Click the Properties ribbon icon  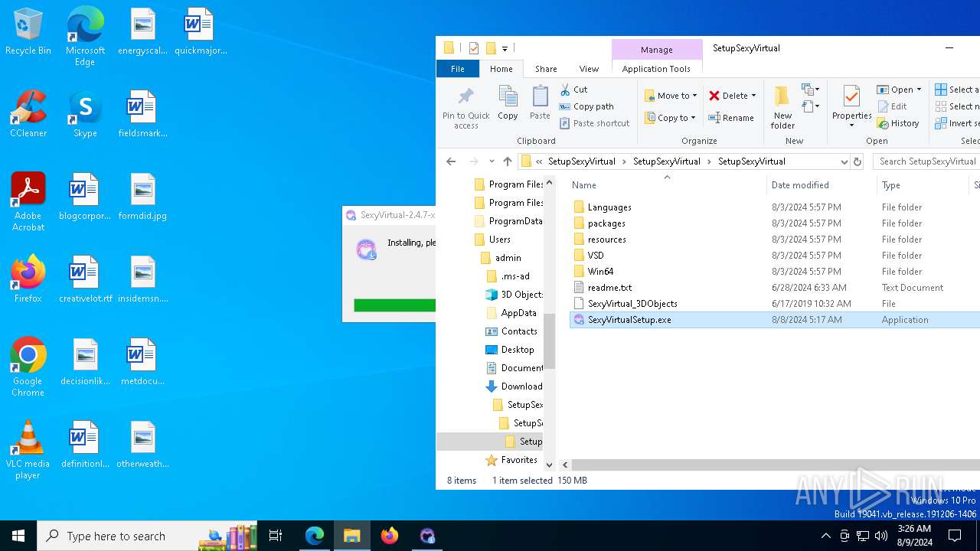851,106
